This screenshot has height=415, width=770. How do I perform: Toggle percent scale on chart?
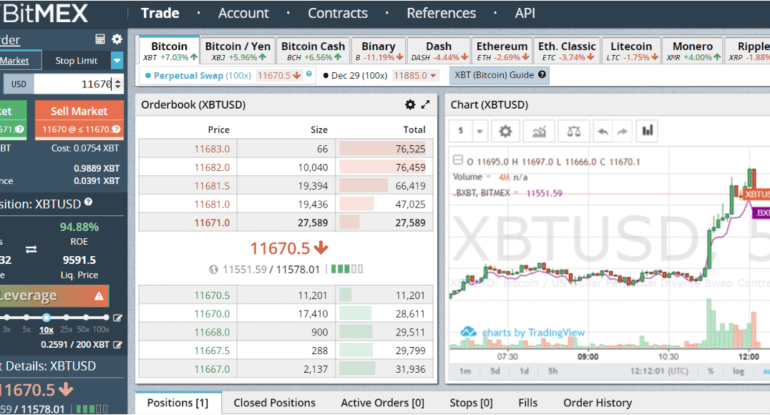710,371
